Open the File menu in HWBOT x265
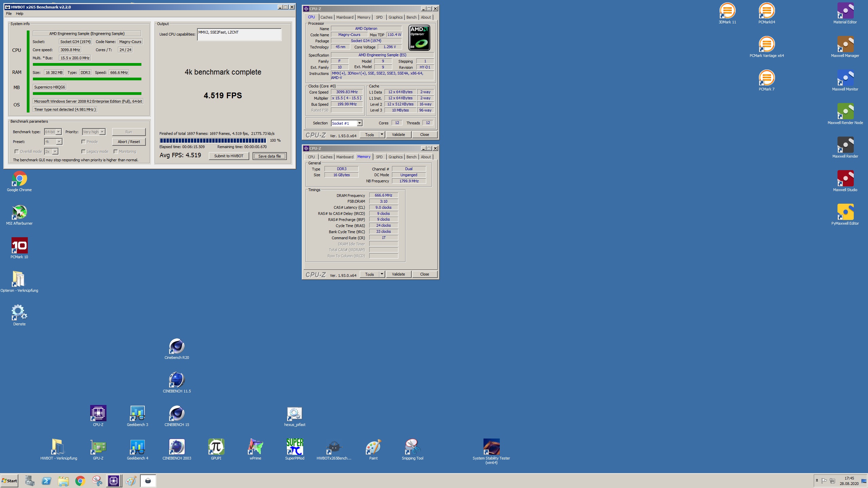Viewport: 868px width, 488px height. (x=9, y=14)
